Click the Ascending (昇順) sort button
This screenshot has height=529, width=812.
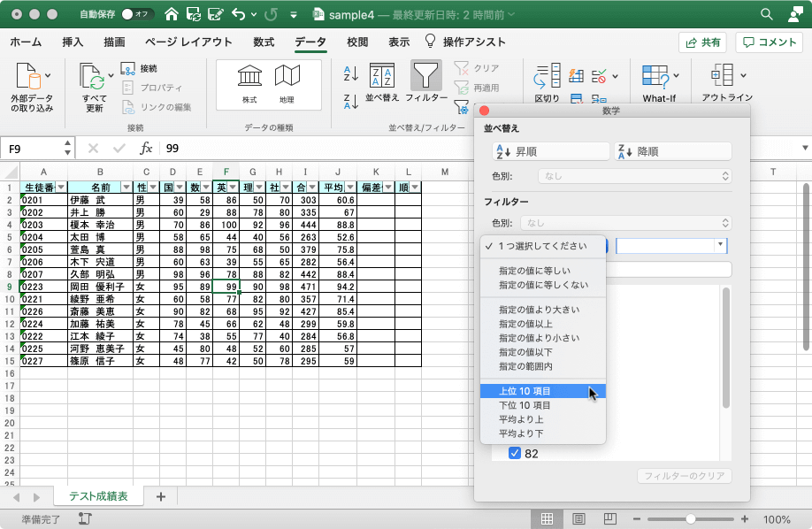[550, 151]
